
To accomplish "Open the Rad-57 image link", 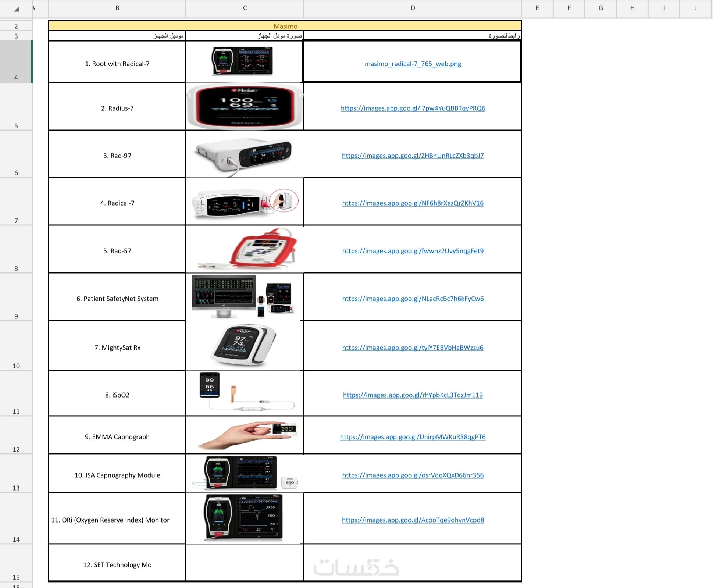I will coord(413,251).
